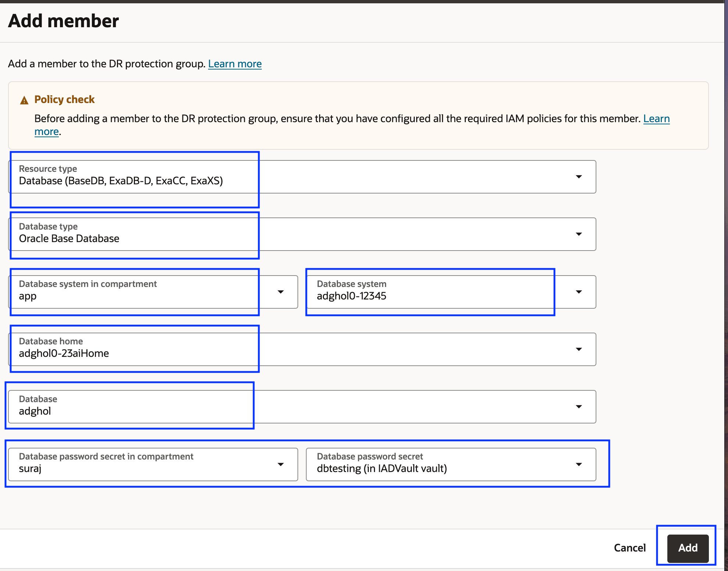This screenshot has width=728, height=571.
Task: Open the Learn more link under heading
Action: pyautogui.click(x=235, y=64)
